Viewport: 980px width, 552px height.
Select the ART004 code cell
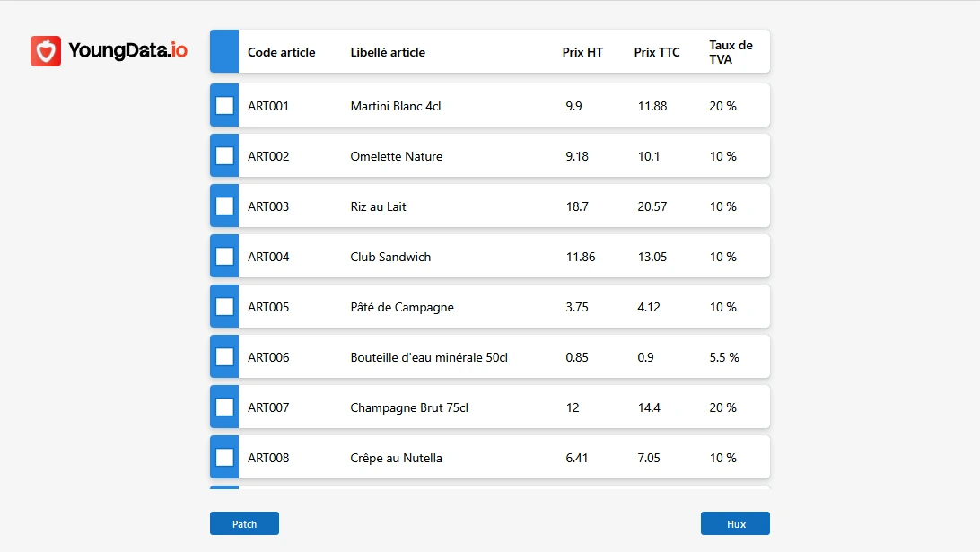click(x=268, y=257)
